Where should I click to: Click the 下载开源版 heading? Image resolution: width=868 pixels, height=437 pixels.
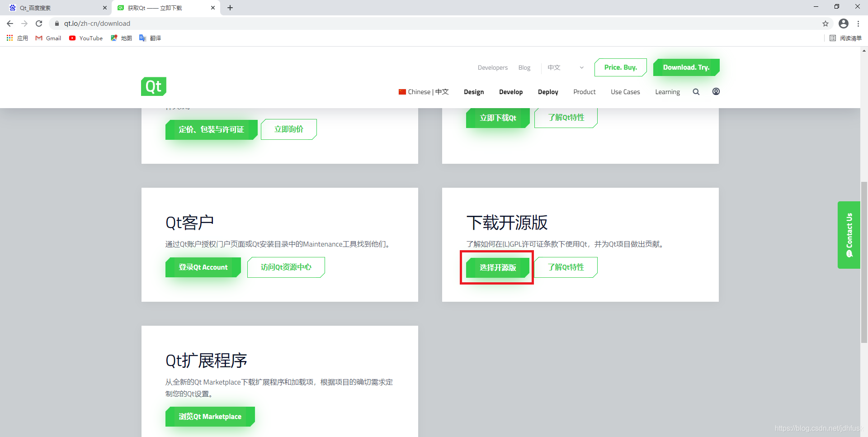tap(507, 223)
